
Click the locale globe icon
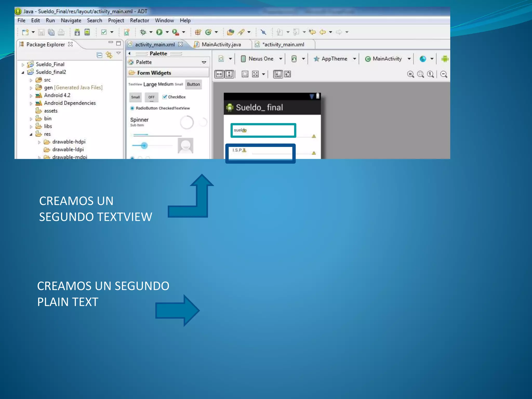[x=423, y=59]
